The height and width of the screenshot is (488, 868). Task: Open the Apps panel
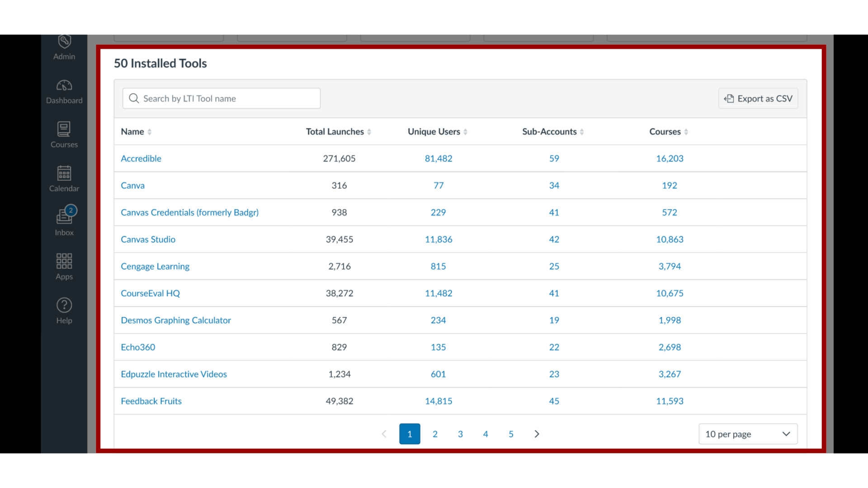64,266
